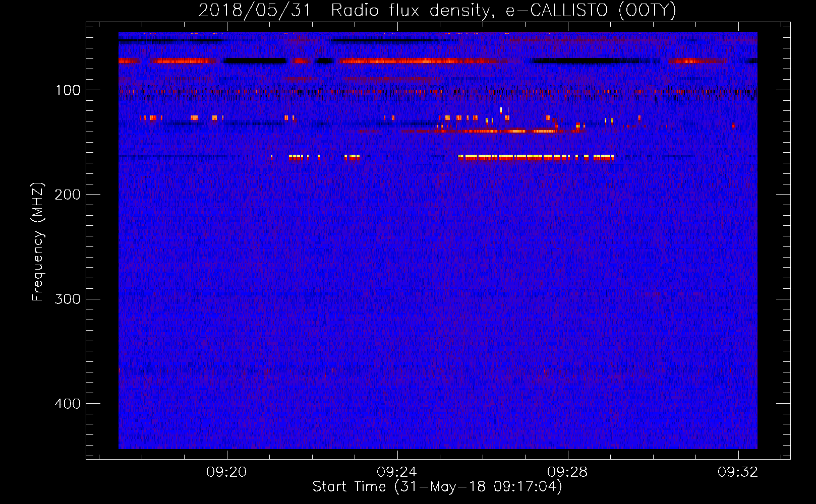Click the '09:32' time axis label
The height and width of the screenshot is (504, 816).
[738, 472]
